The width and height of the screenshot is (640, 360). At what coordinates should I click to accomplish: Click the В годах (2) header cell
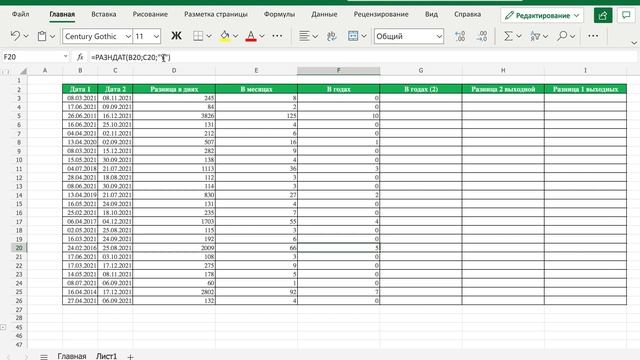coord(421,89)
